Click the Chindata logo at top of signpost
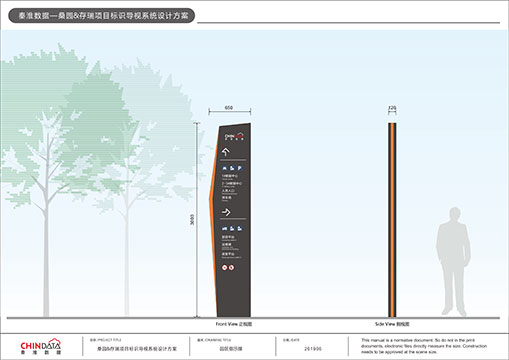This screenshot has width=509, height=360. pyautogui.click(x=234, y=136)
